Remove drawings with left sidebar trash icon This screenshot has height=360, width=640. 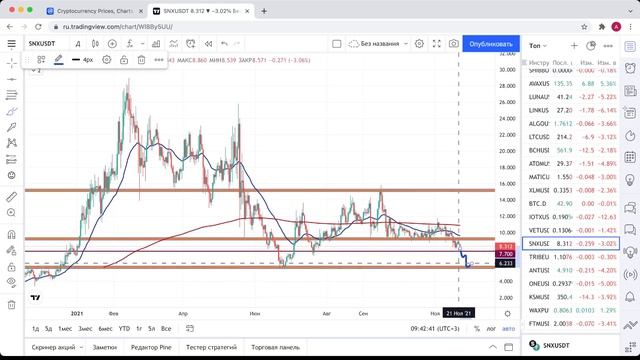pyautogui.click(x=11, y=304)
